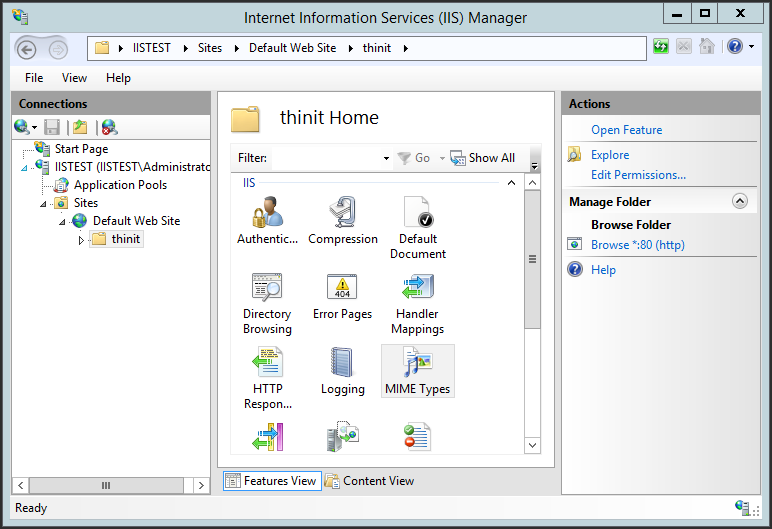
Task: Click the Open Feature link
Action: point(626,130)
